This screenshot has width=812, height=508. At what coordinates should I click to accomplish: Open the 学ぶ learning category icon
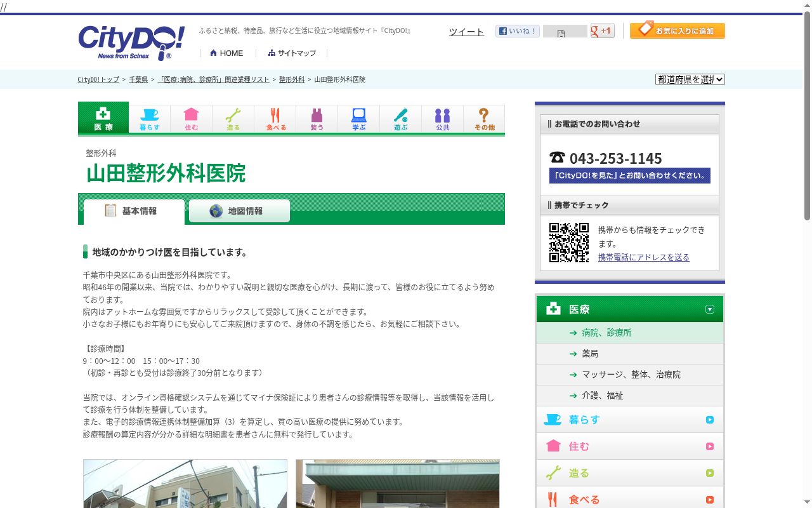click(359, 119)
